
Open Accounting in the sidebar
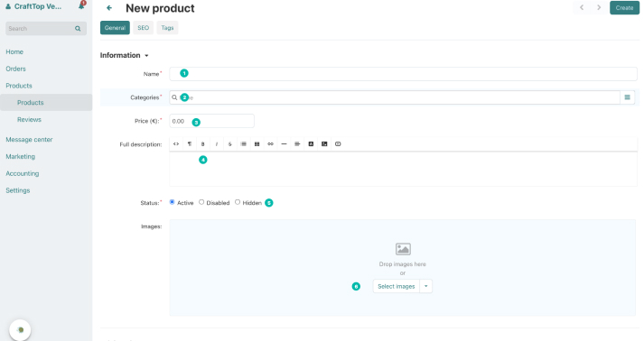(x=23, y=173)
